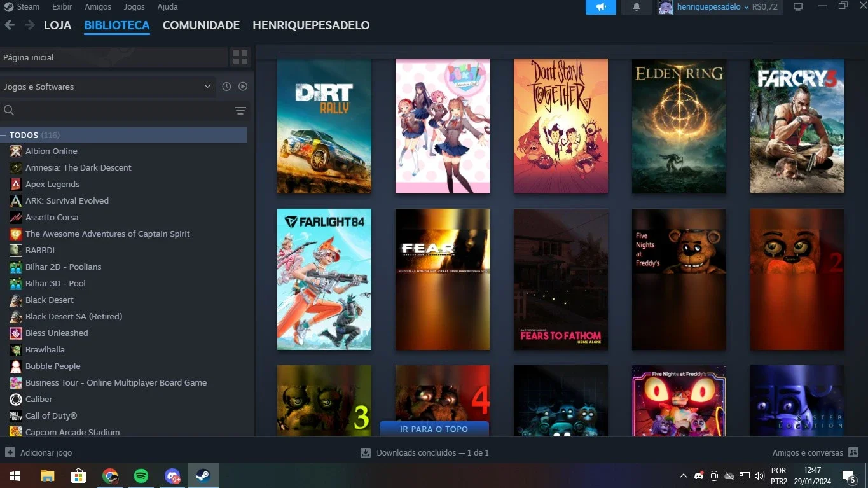Click the Bubble People icon

click(x=16, y=366)
